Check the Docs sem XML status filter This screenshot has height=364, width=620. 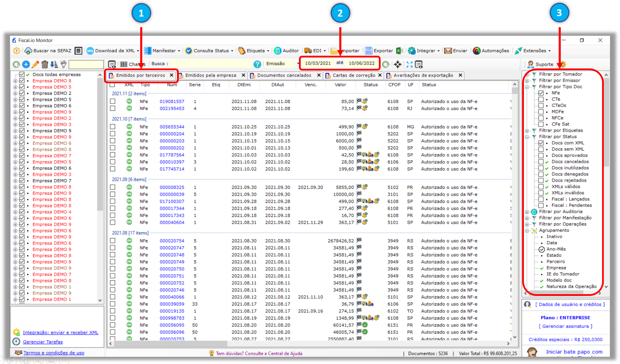(x=541, y=149)
